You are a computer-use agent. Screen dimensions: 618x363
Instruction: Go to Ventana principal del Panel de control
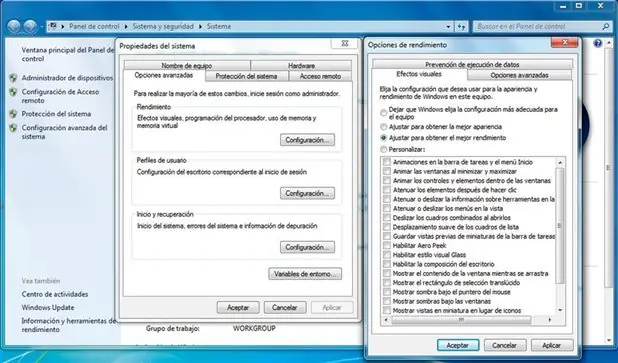pyautogui.click(x=68, y=54)
